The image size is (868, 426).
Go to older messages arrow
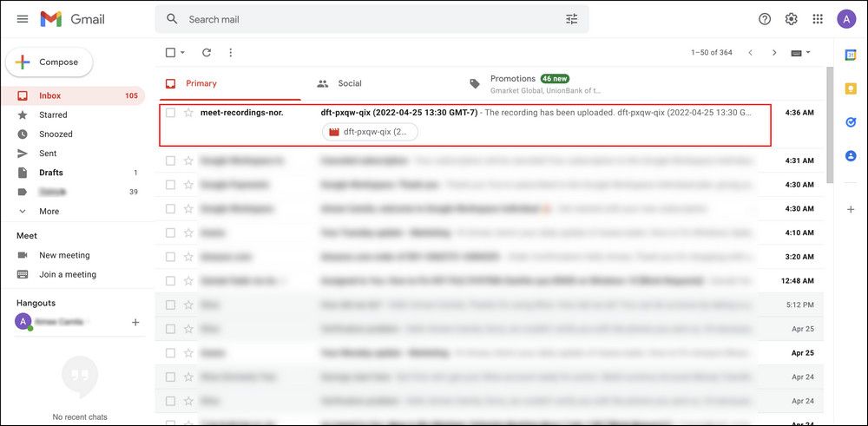774,53
